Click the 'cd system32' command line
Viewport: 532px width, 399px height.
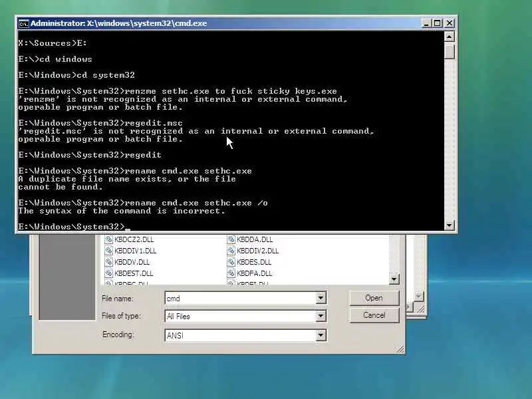(x=76, y=75)
